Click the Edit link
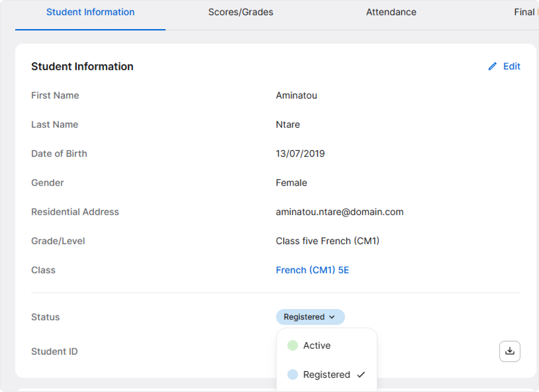 pos(511,66)
